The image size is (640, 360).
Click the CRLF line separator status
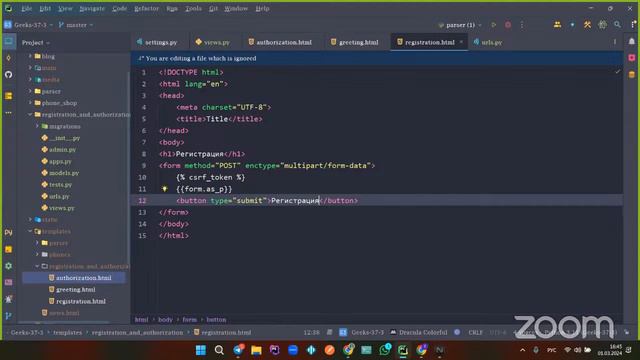pyautogui.click(x=476, y=332)
